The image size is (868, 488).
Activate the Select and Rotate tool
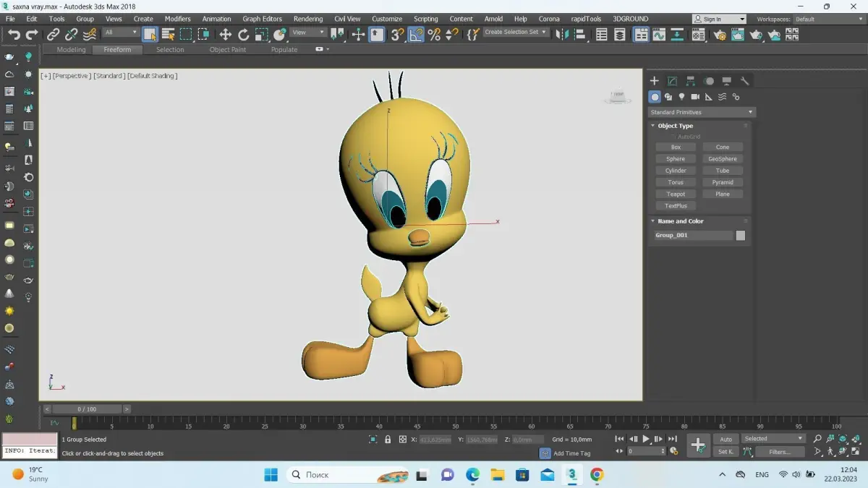[244, 34]
